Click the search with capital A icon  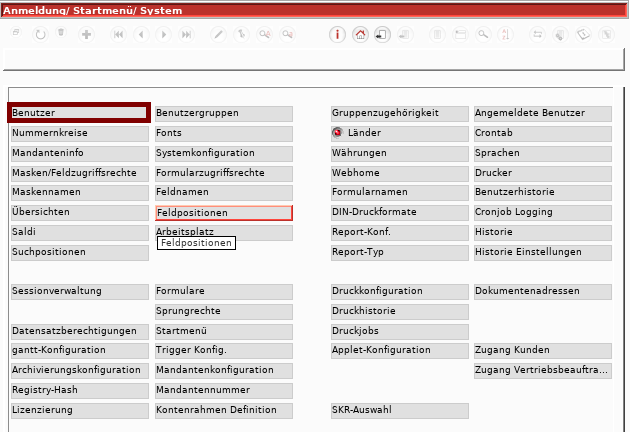265,35
